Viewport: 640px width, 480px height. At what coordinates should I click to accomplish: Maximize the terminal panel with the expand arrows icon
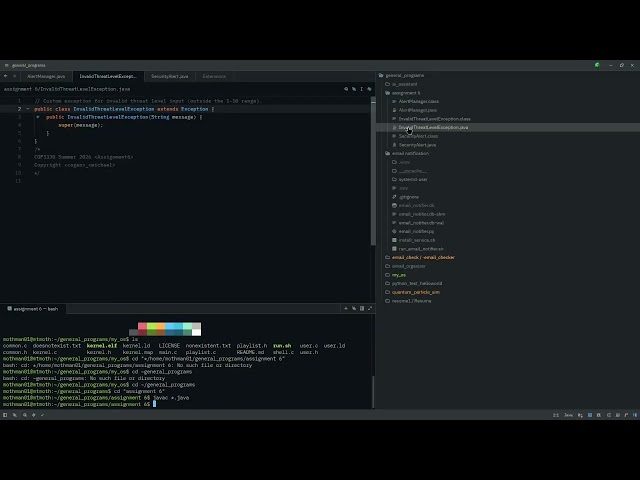(x=370, y=309)
